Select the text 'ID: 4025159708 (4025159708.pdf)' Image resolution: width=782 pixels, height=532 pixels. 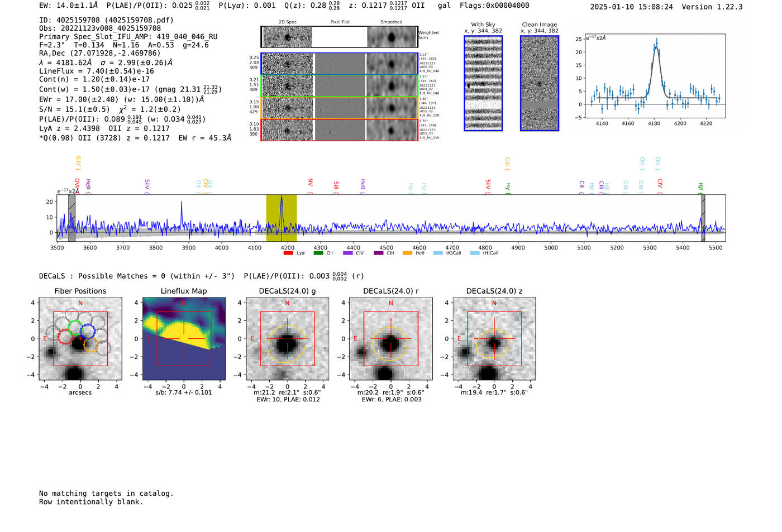[106, 20]
